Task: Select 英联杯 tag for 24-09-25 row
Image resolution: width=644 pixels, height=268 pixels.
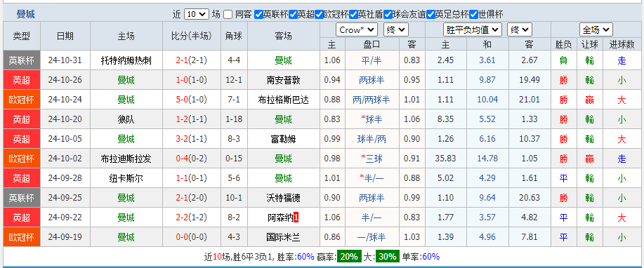Action: pos(21,198)
